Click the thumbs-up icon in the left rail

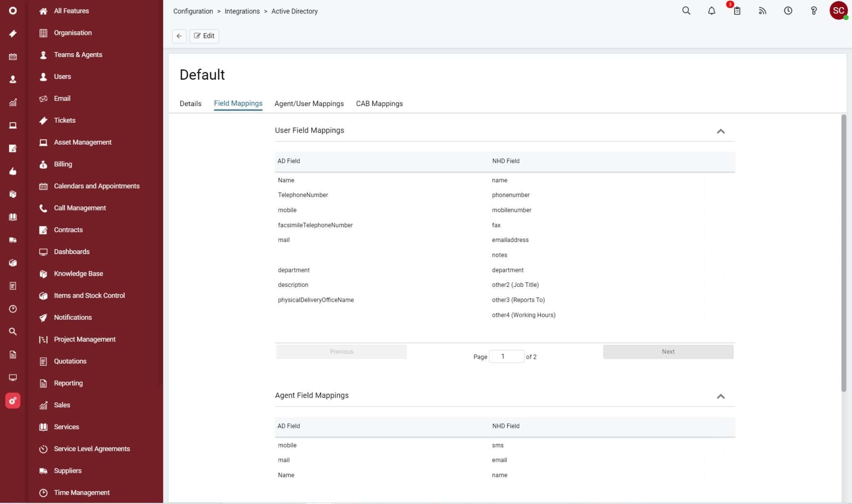[13, 171]
